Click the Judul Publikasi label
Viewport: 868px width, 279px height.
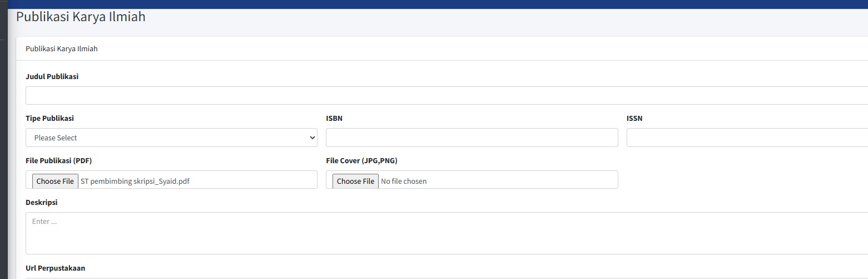(x=52, y=76)
